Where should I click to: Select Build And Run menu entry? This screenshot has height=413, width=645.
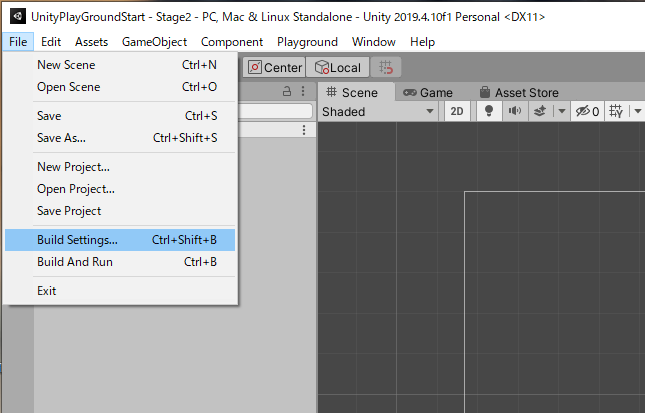coord(120,262)
